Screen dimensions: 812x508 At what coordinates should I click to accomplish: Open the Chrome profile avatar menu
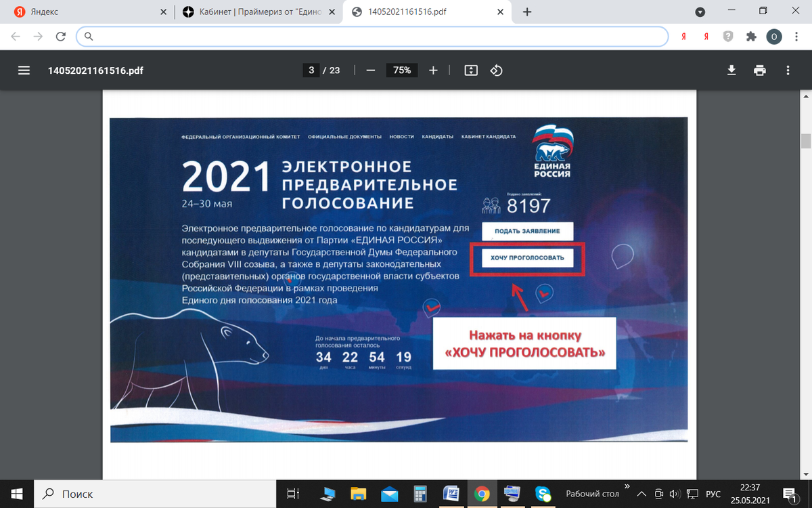[774, 37]
